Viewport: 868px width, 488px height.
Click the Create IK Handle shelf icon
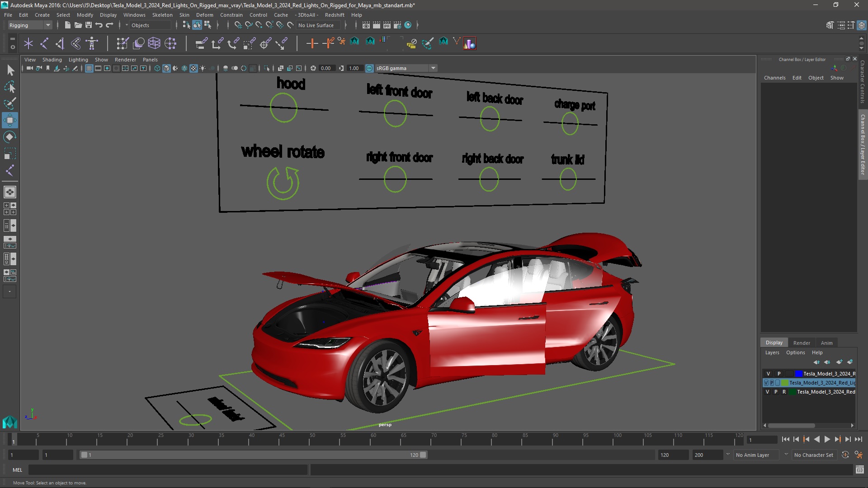coord(60,43)
